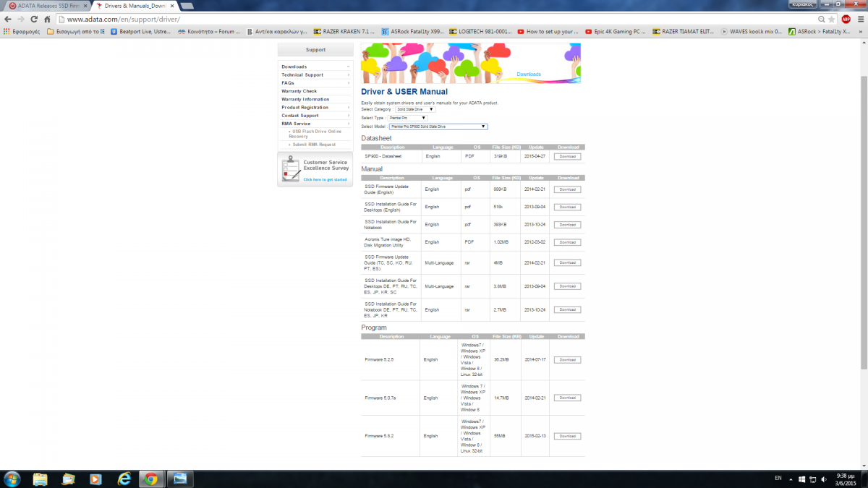Show hidden system tray icons
The height and width of the screenshot is (488, 868).
[791, 479]
